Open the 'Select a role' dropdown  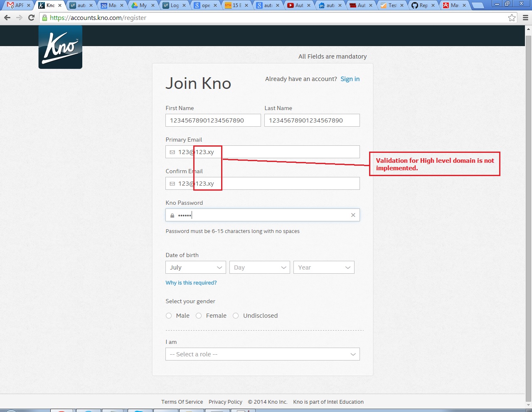263,354
